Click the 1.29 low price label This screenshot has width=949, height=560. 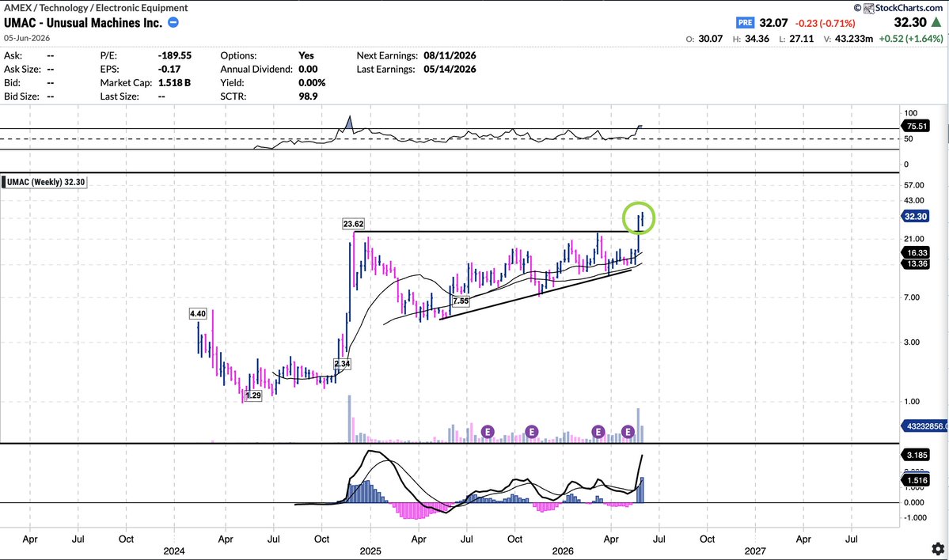(x=253, y=395)
